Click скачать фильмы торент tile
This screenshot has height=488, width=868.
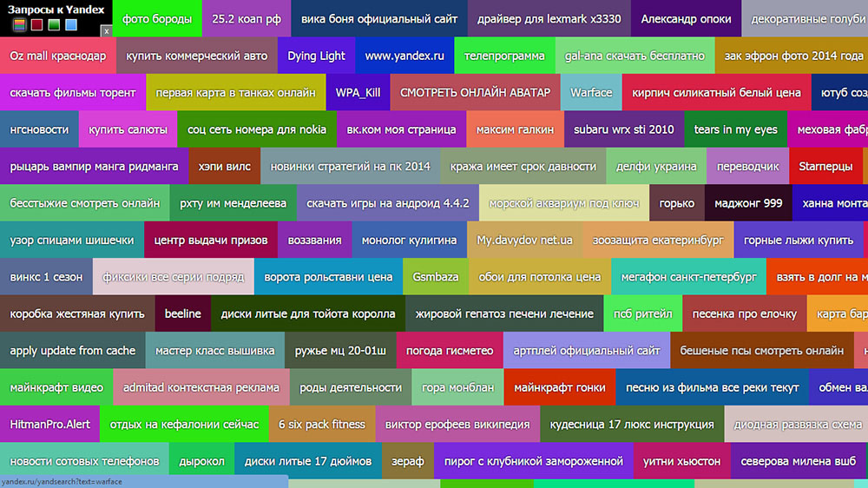coord(73,93)
